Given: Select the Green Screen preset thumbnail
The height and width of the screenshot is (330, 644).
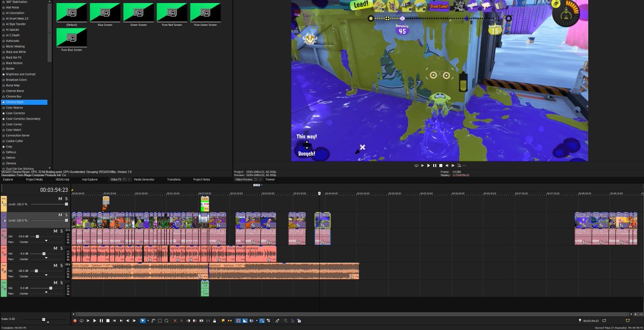Looking at the screenshot, I should point(138,12).
